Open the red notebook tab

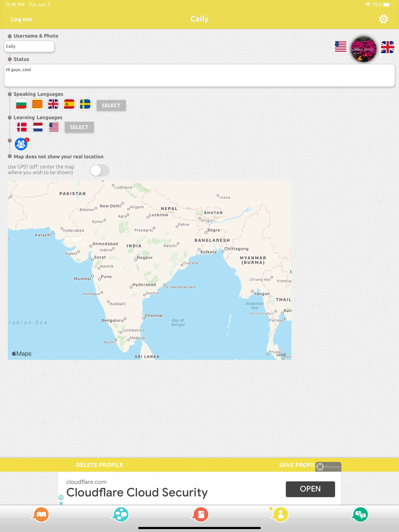click(200, 515)
